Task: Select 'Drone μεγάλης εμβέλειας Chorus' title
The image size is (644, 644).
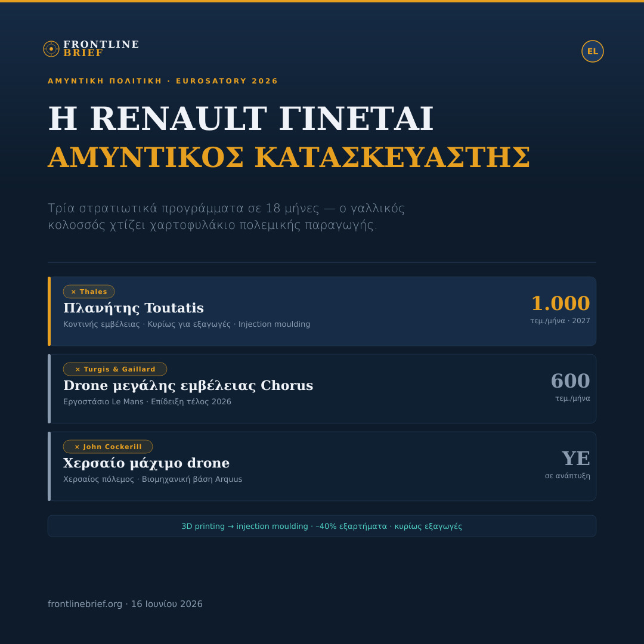Action: pyautogui.click(x=188, y=386)
